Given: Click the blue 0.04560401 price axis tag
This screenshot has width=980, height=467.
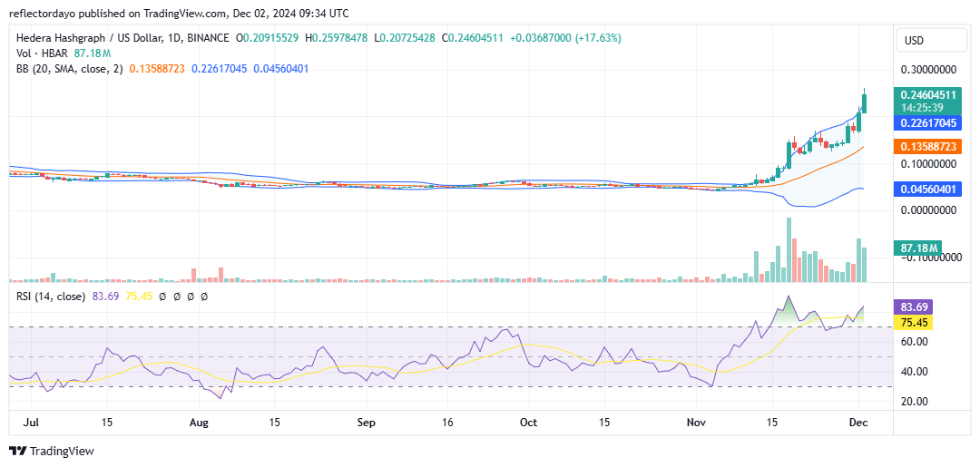Looking at the screenshot, I should [926, 189].
